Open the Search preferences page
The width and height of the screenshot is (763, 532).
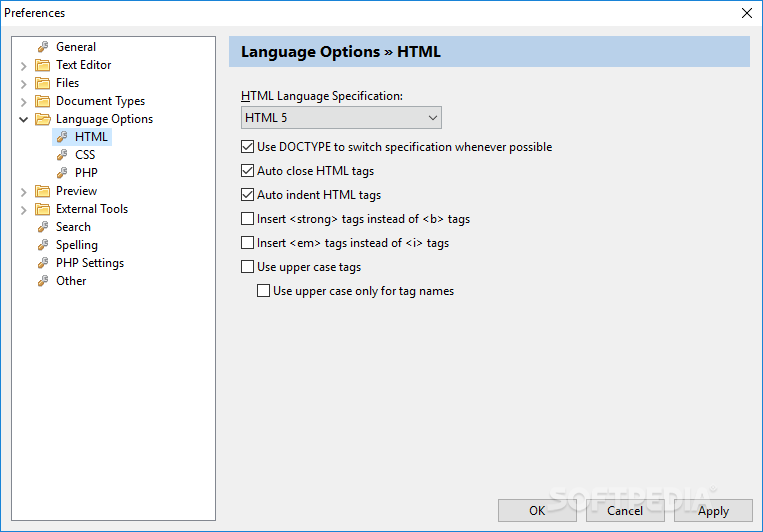click(73, 227)
